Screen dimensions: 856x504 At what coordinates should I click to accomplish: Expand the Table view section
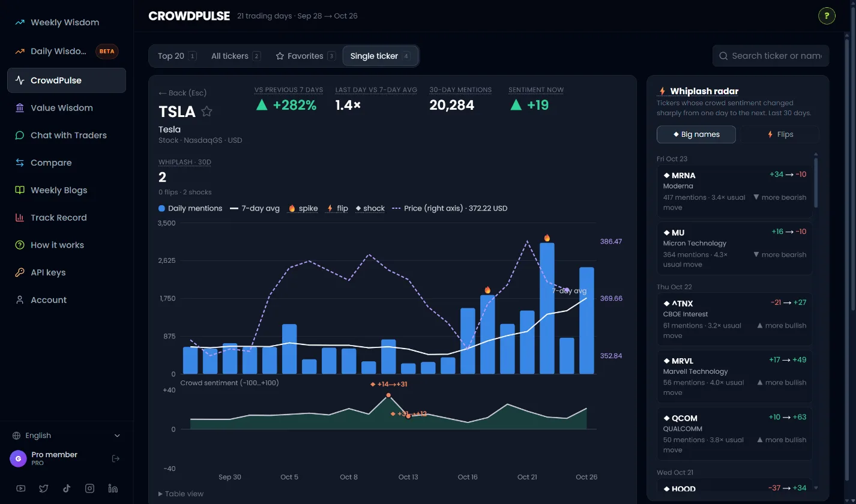coord(181,494)
